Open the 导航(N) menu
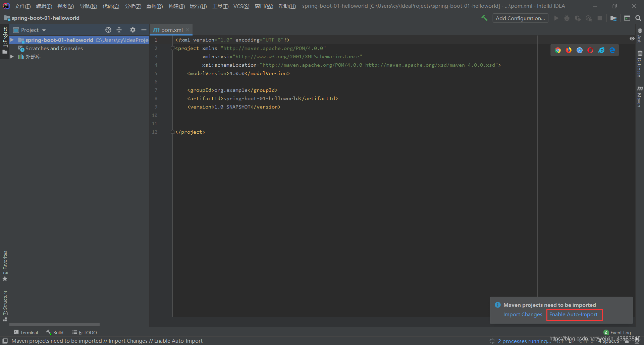The image size is (644, 345). click(89, 6)
